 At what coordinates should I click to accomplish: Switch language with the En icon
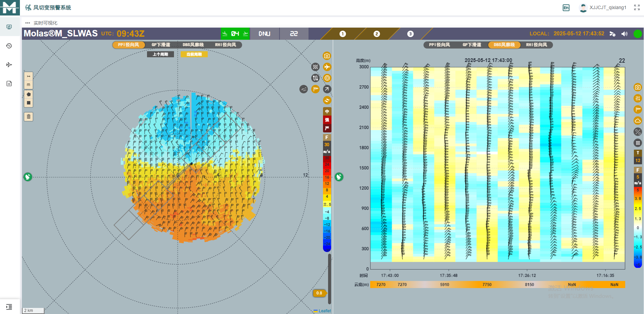point(566,8)
